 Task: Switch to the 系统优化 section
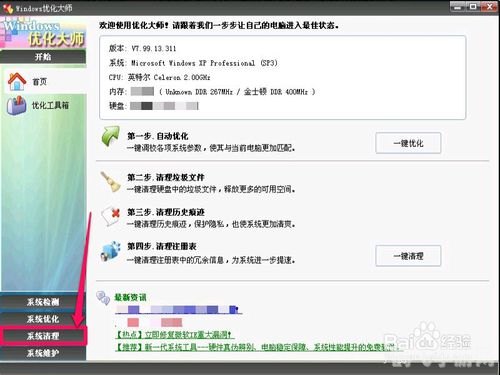tap(43, 319)
